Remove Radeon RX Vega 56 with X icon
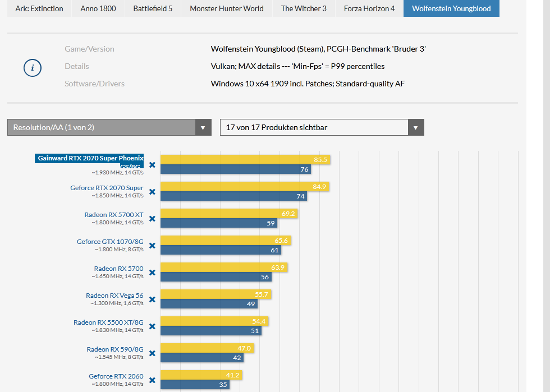Screen dimensions: 550x392 [x=152, y=299]
